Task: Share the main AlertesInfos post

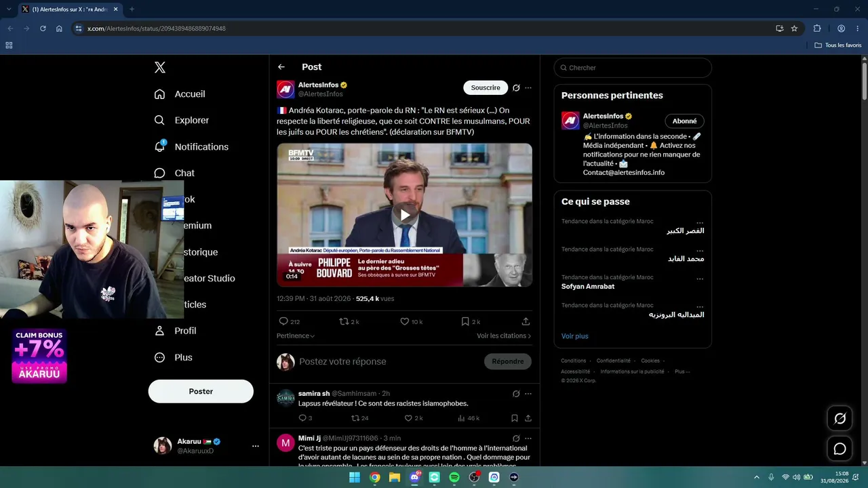Action: pyautogui.click(x=526, y=321)
